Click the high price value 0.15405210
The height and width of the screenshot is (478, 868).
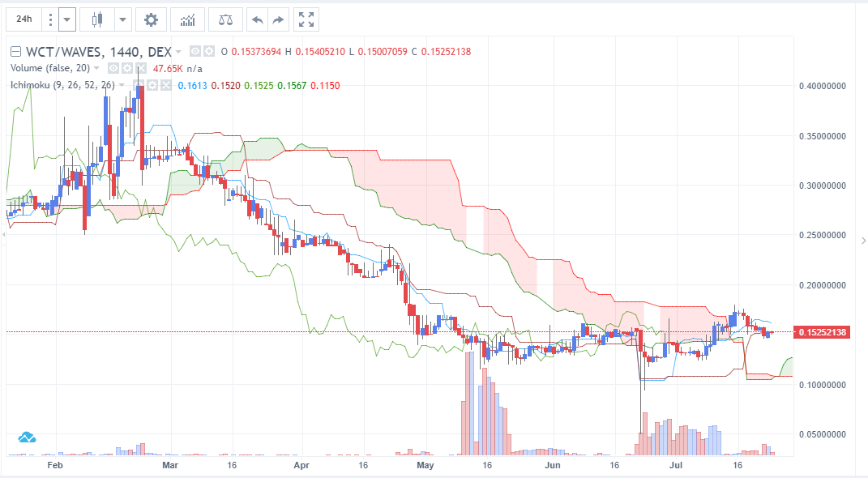(320, 52)
